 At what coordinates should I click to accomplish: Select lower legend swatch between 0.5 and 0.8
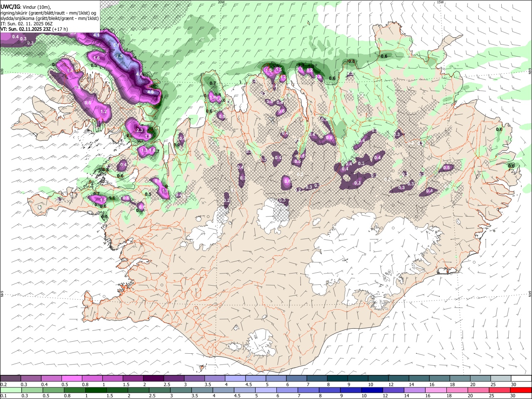53,390
